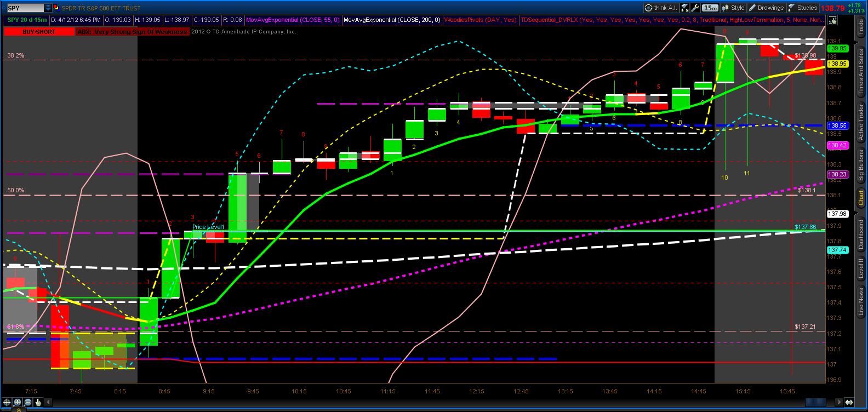868x412 pixels.
Task: Open the Times And Sales side tab
Action: (x=861, y=71)
